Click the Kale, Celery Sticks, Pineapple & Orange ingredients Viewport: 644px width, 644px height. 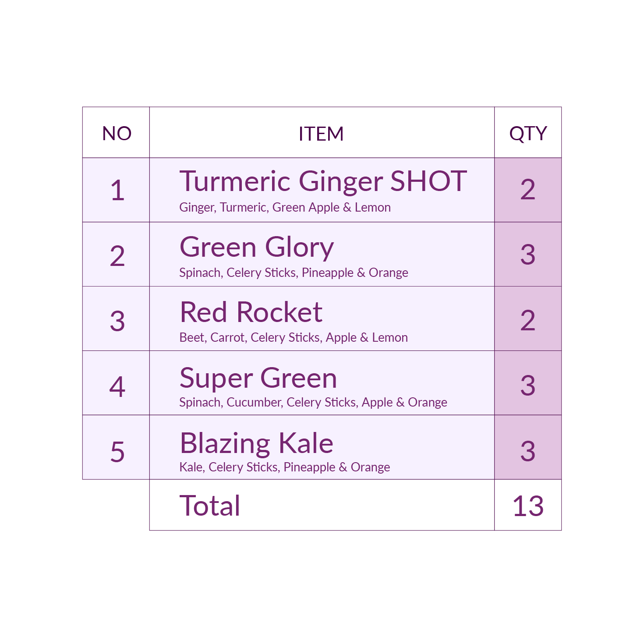[285, 467]
